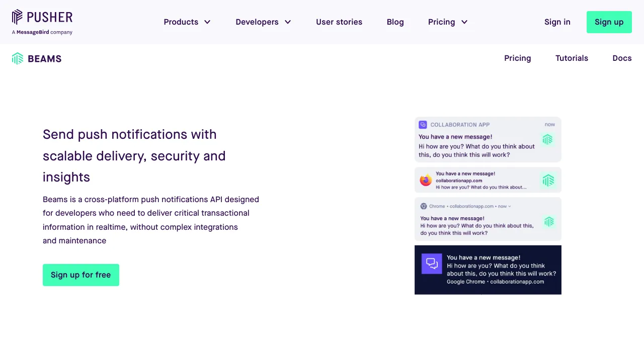Screen dimensions: 644x362
Task: Open the Blog link
Action: point(395,22)
